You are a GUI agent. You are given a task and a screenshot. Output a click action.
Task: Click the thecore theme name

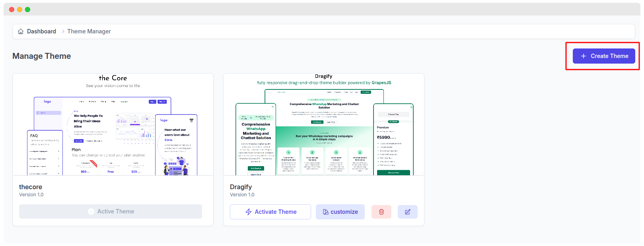(x=31, y=187)
